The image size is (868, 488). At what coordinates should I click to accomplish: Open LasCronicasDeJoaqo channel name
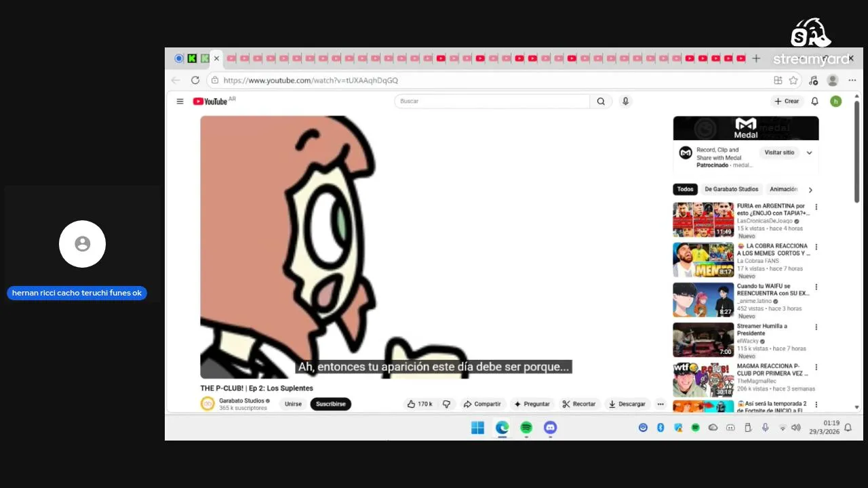pyautogui.click(x=764, y=221)
